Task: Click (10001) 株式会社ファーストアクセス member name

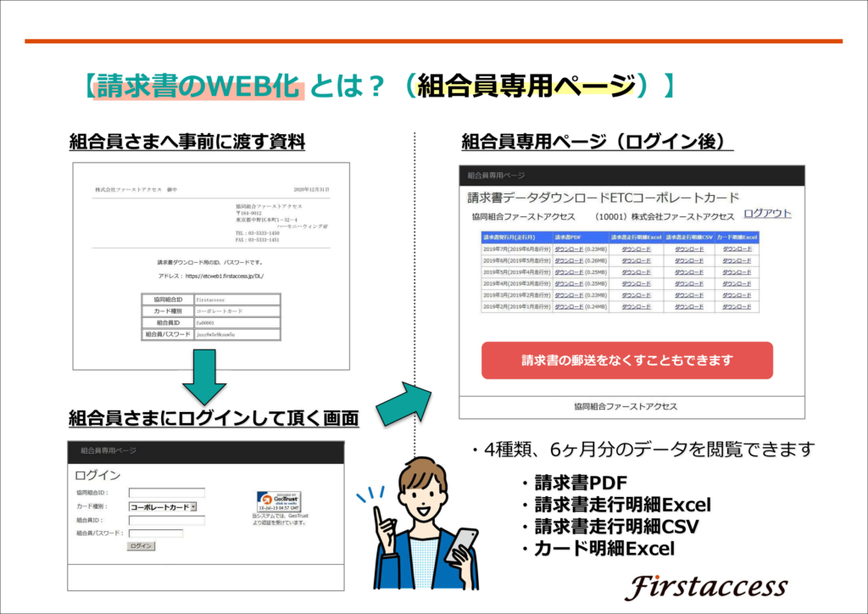Action: coord(665,216)
